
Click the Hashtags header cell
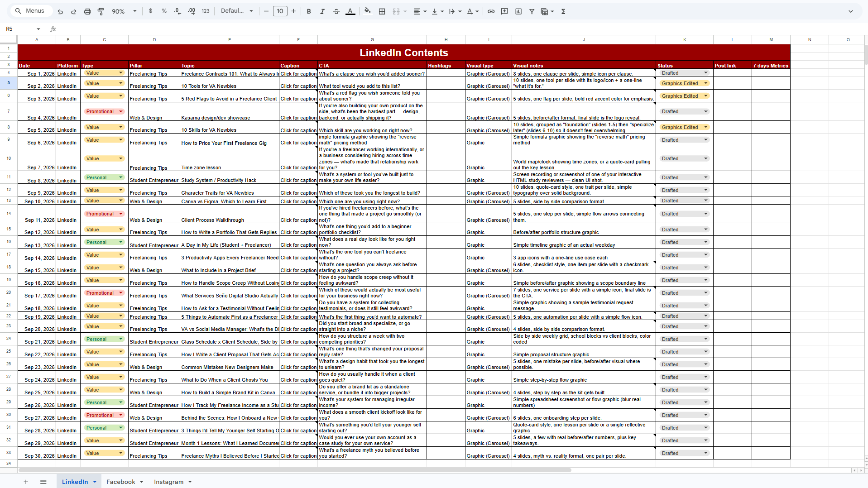(x=446, y=66)
